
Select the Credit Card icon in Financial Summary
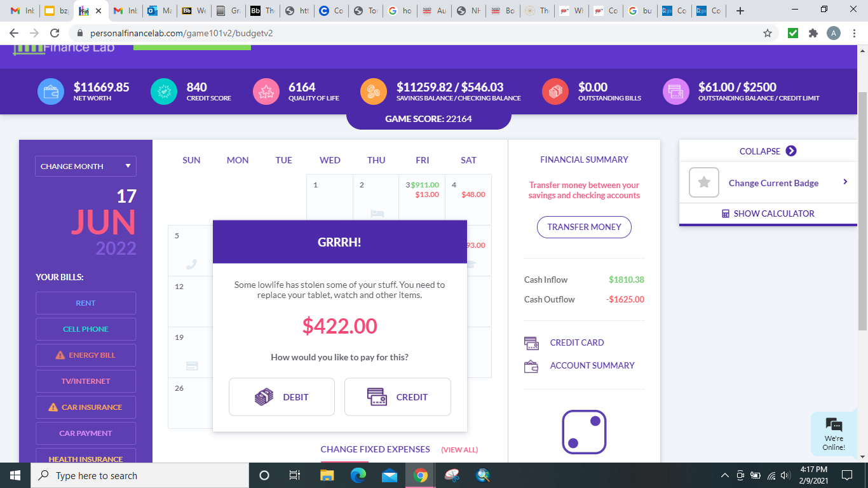click(x=531, y=342)
